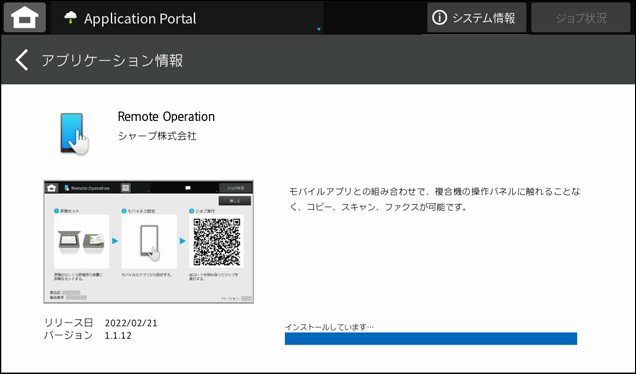Open the システム情報 button

[476, 17]
